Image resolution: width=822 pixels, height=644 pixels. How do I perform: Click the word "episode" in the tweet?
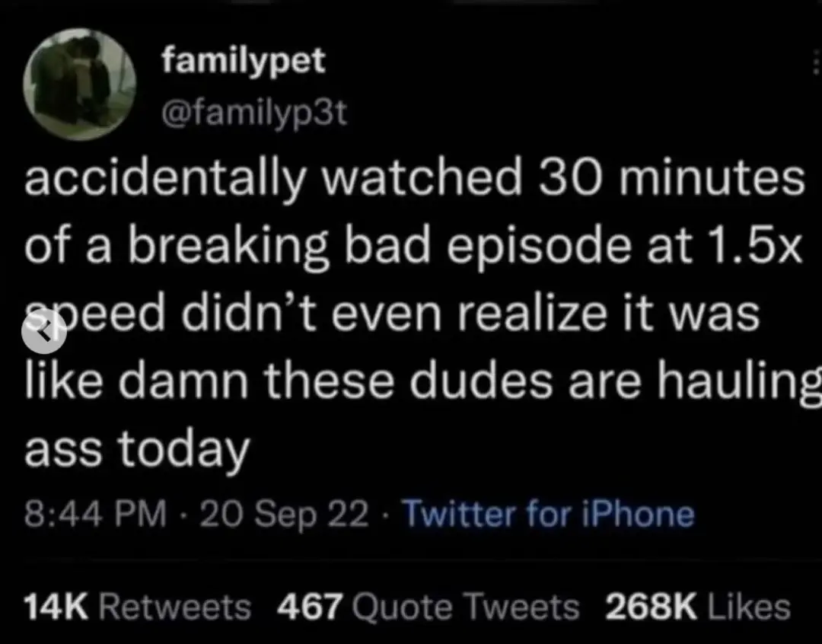click(539, 247)
